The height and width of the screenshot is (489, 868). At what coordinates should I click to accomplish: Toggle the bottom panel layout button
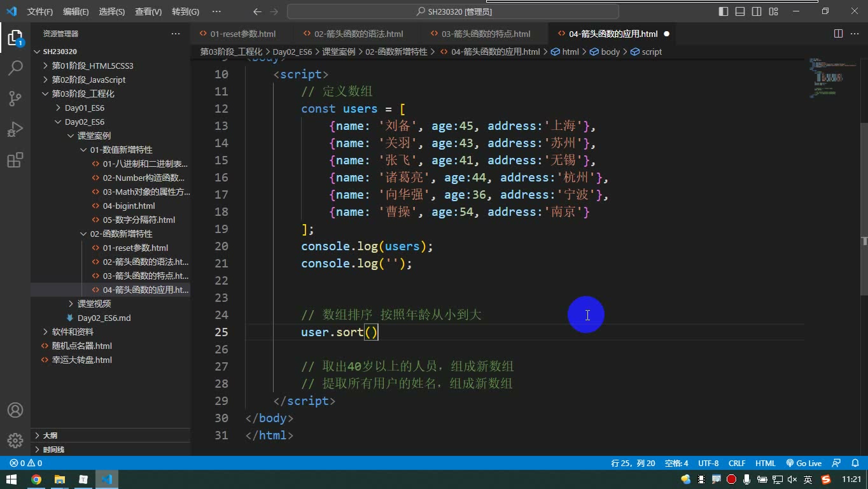(x=740, y=11)
